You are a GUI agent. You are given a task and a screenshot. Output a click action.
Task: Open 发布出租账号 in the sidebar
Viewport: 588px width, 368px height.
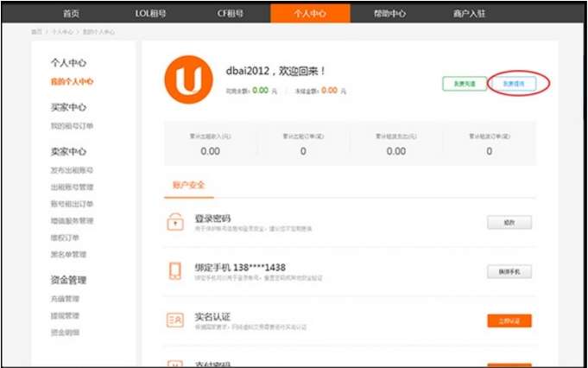72,170
